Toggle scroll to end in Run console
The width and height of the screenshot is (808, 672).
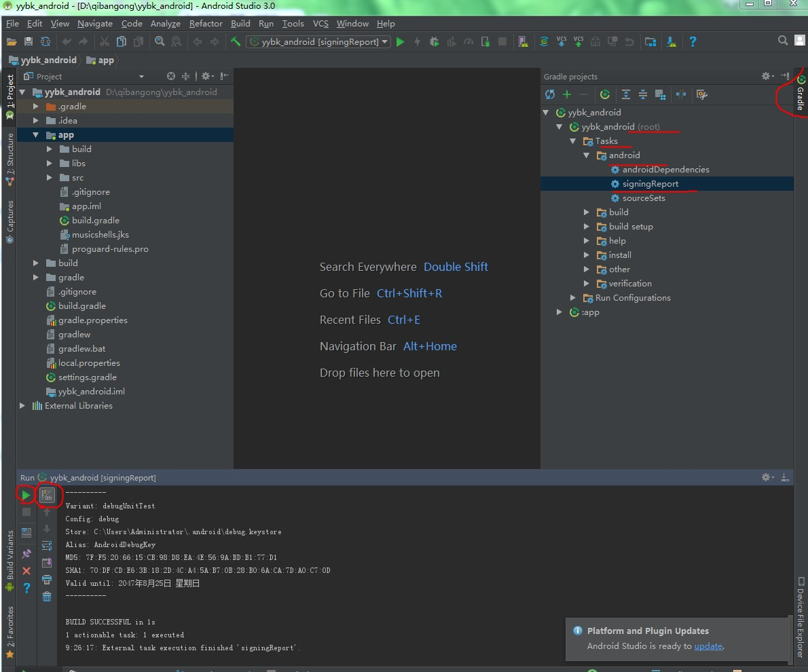point(47,563)
